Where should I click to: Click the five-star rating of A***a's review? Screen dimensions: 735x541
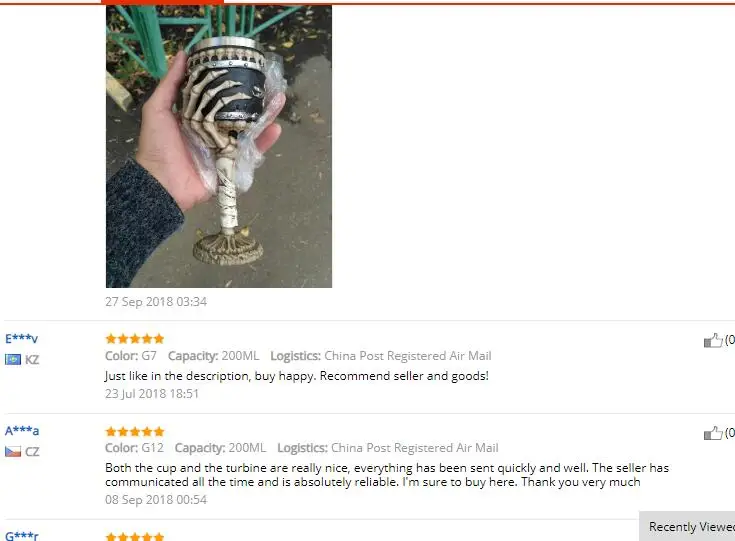[135, 431]
